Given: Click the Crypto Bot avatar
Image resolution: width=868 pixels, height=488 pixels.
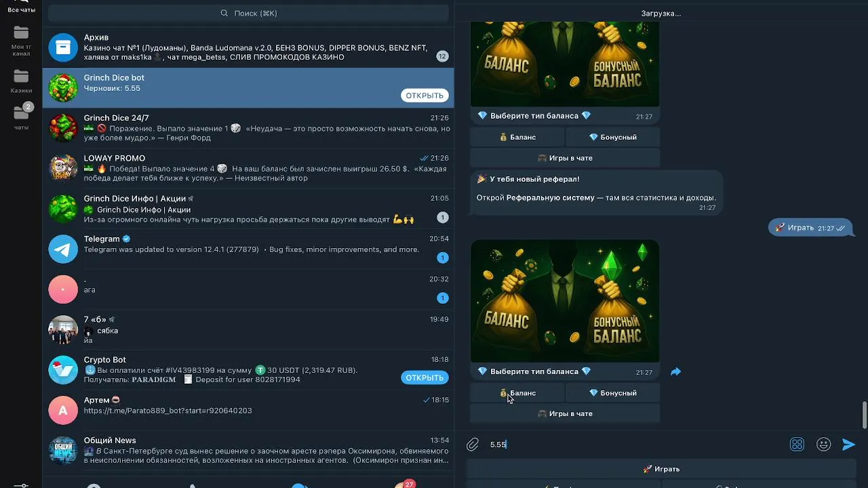Looking at the screenshot, I should 63,370.
